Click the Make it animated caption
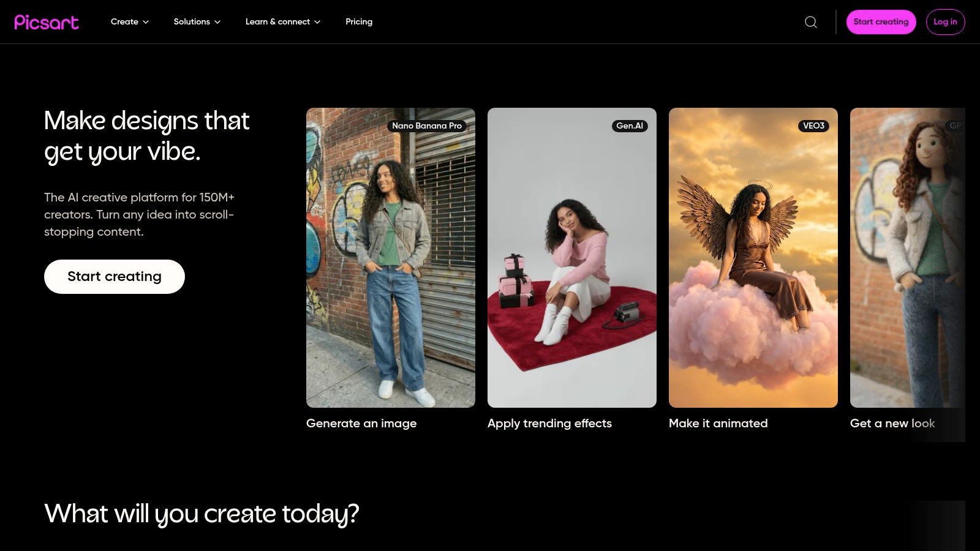980x551 pixels. 718,423
